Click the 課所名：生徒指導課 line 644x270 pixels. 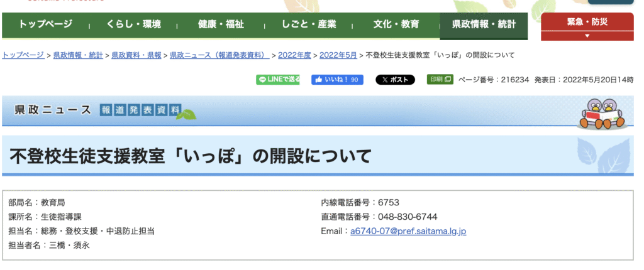[45, 217]
